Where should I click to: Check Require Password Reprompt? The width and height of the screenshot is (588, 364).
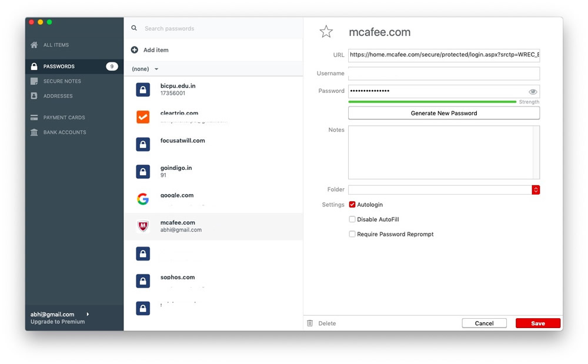pyautogui.click(x=352, y=234)
